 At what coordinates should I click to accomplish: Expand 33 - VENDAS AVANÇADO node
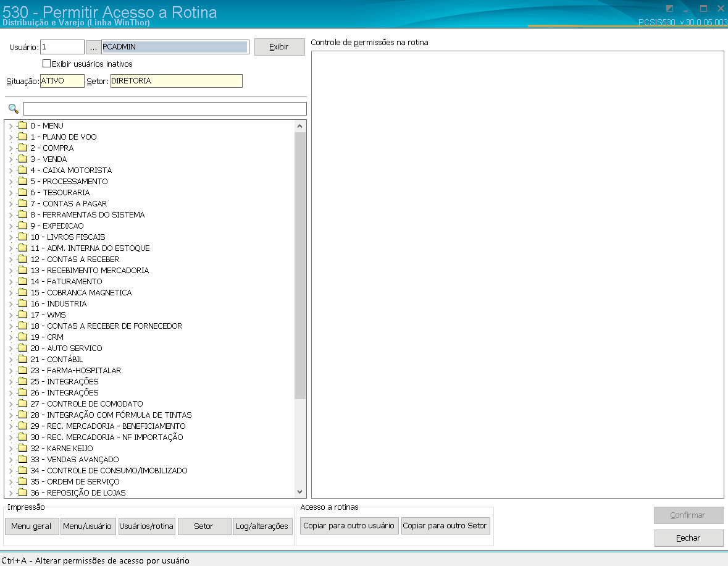[x=10, y=460]
